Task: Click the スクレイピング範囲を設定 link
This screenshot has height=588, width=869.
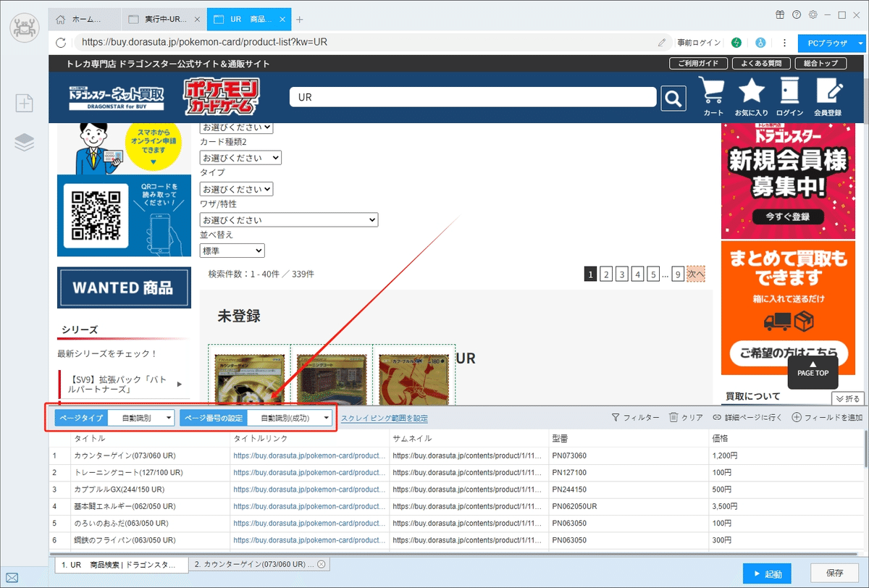Action: [x=384, y=418]
